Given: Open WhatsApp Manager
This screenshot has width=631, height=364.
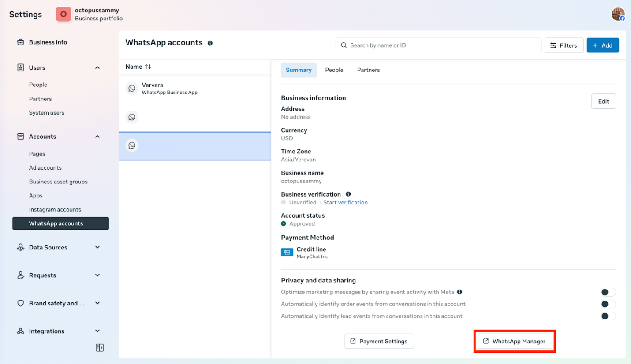Looking at the screenshot, I should pos(514,341).
